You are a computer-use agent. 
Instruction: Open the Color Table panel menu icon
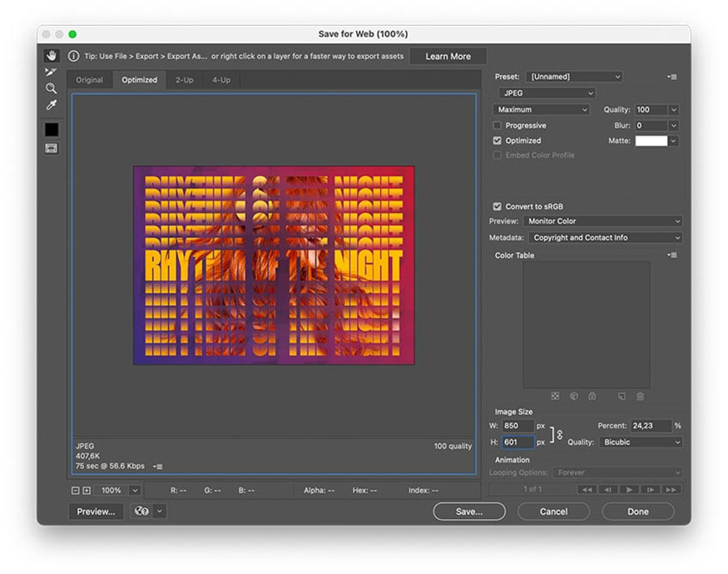(x=671, y=255)
